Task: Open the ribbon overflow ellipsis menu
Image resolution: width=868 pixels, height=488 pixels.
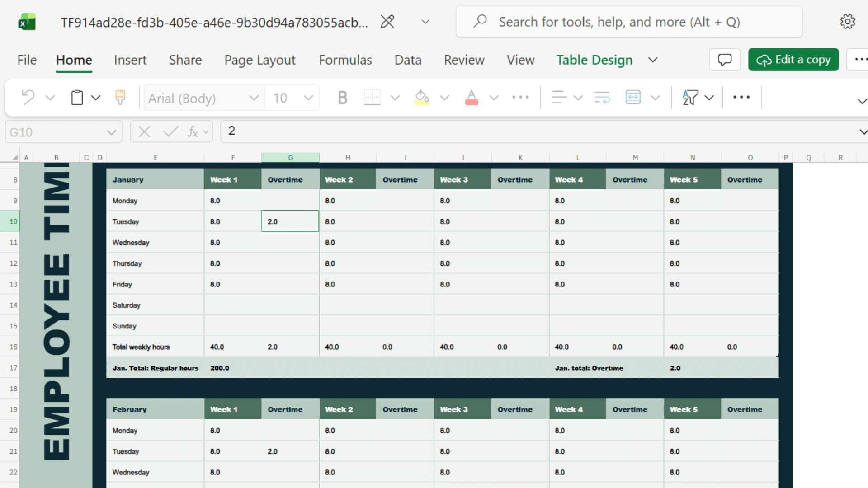Action: pos(741,97)
